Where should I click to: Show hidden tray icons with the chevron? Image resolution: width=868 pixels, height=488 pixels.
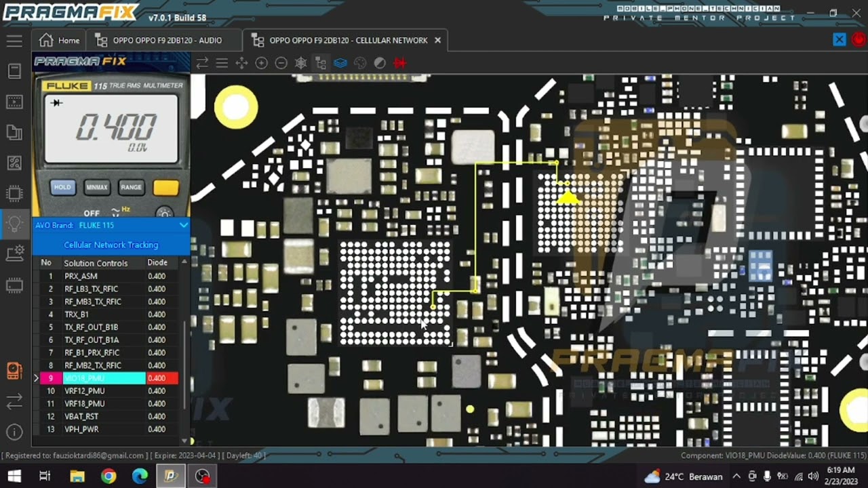(x=736, y=476)
